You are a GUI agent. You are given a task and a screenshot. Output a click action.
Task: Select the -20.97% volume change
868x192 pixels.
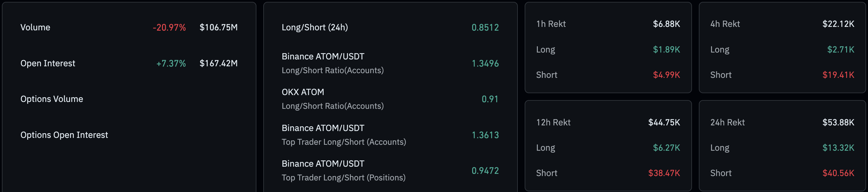[x=169, y=28]
